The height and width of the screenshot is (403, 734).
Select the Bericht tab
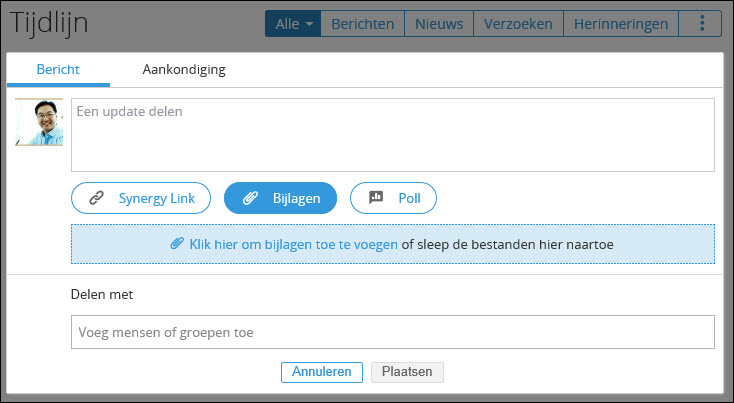pos(58,69)
